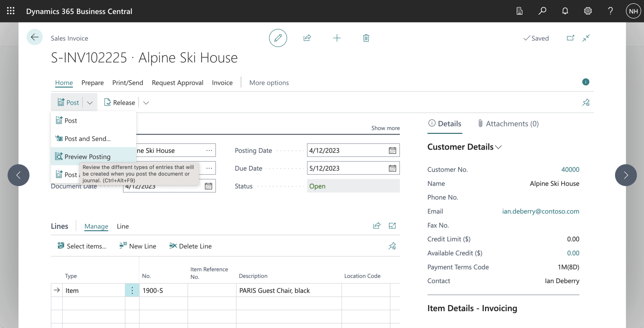The image size is (644, 328).
Task: Open Posting Date calendar picker
Action: (392, 151)
